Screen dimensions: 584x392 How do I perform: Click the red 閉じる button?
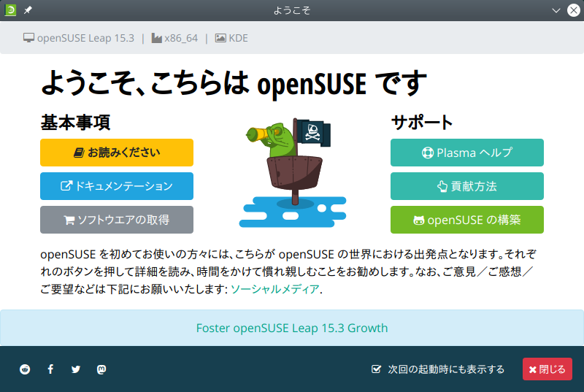[547, 369]
